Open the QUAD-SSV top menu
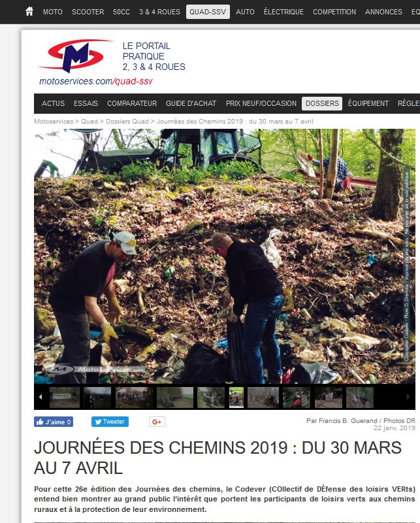This screenshot has height=523, width=420. coord(208,12)
